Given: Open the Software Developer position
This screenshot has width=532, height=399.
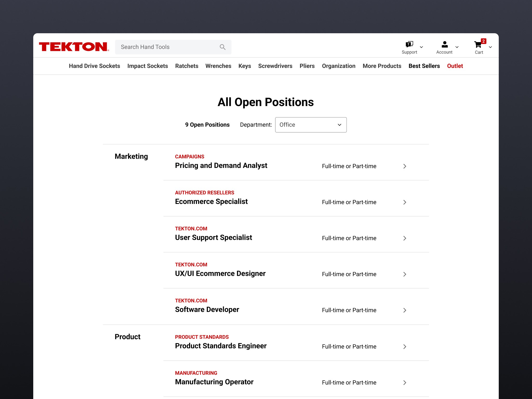Looking at the screenshot, I should pos(207,310).
